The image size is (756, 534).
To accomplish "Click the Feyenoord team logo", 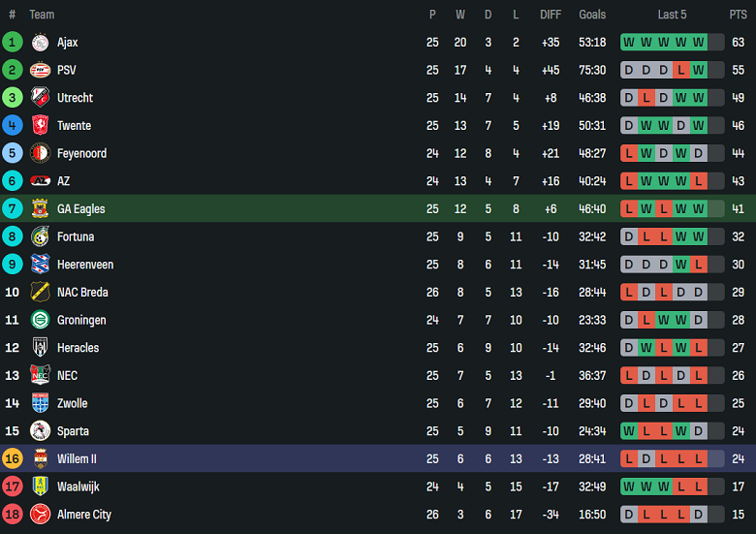I will pos(40,153).
